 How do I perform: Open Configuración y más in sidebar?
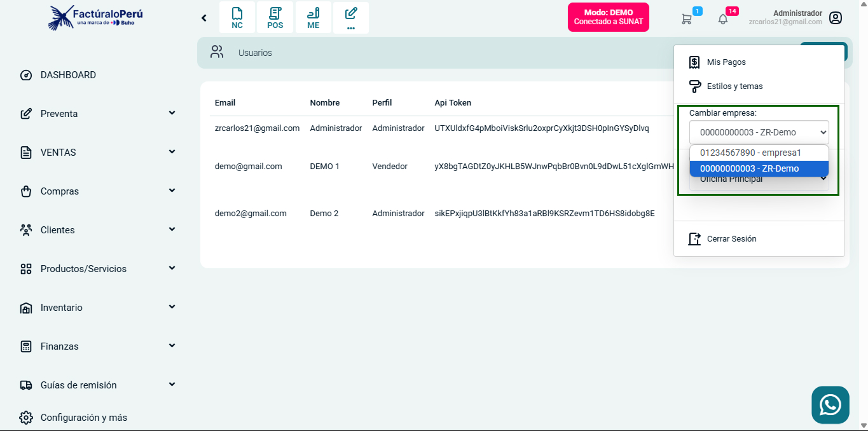pos(83,418)
